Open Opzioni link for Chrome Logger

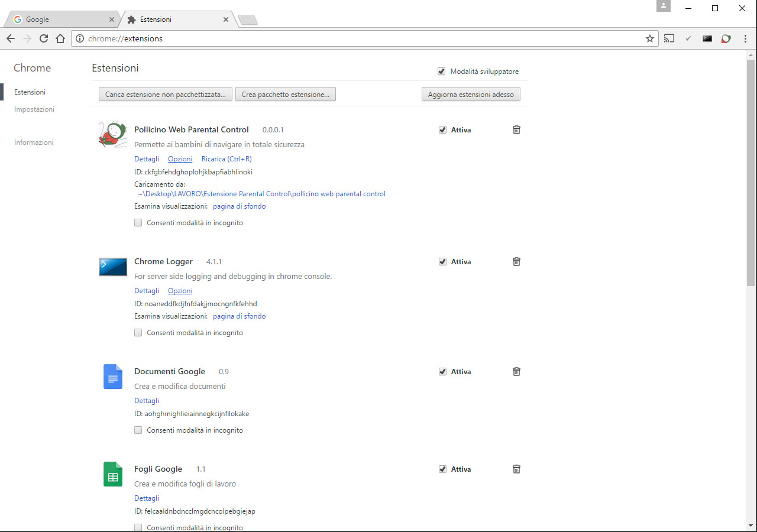[180, 291]
